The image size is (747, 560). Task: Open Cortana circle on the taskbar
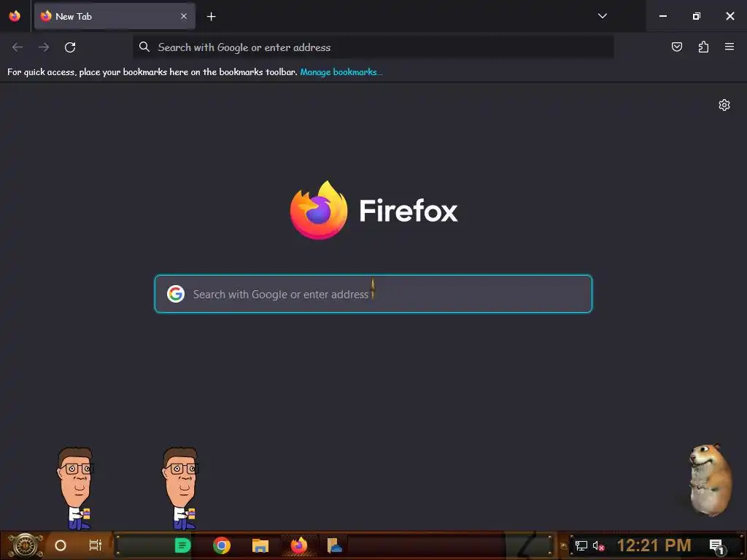pos(61,545)
